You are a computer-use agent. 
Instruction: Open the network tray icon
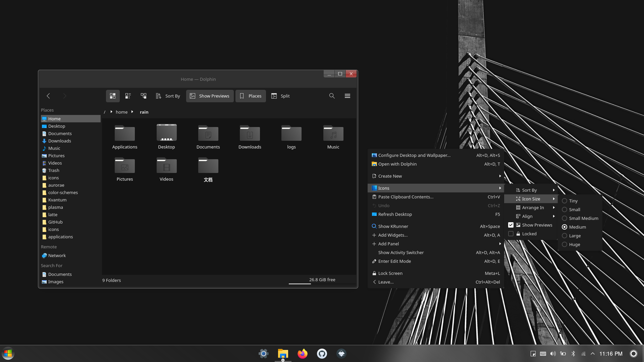(x=583, y=354)
